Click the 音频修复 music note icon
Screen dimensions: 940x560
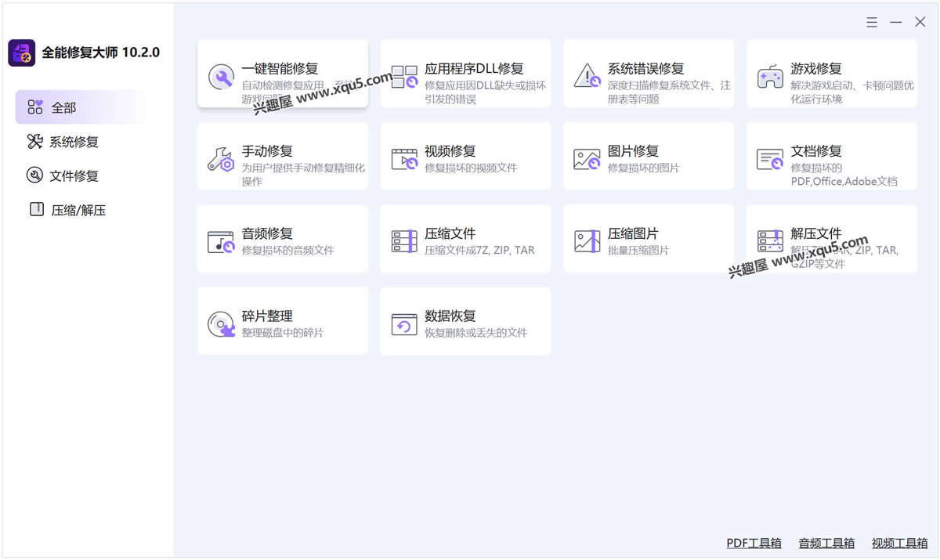pos(221,242)
